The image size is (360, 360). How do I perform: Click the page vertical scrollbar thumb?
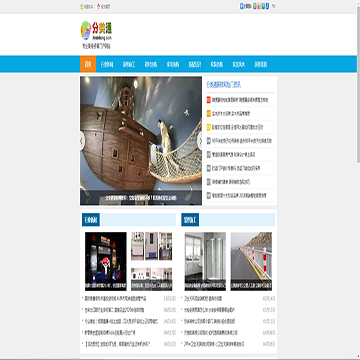(358, 83)
